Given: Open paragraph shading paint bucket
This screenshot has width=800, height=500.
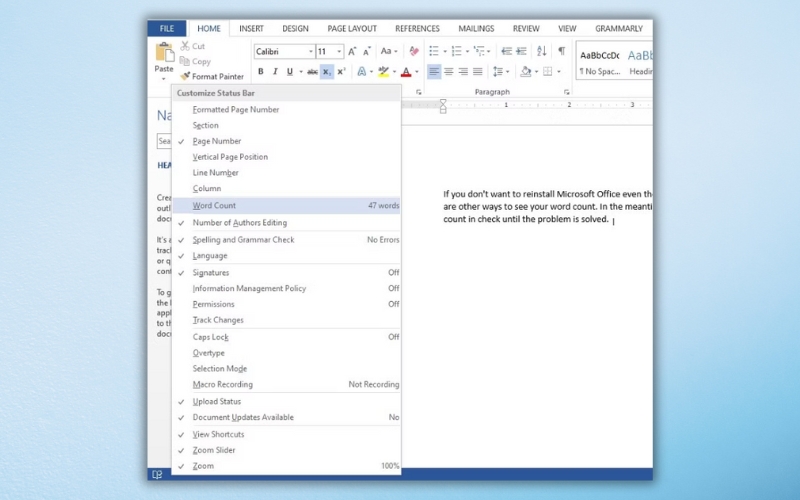Looking at the screenshot, I should coord(526,71).
